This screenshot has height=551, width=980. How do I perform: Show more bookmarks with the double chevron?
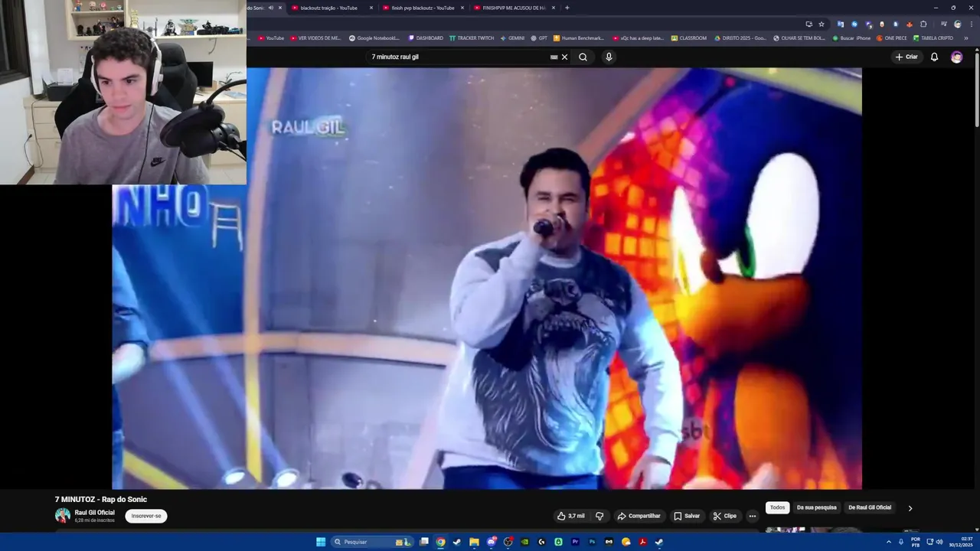tap(965, 37)
